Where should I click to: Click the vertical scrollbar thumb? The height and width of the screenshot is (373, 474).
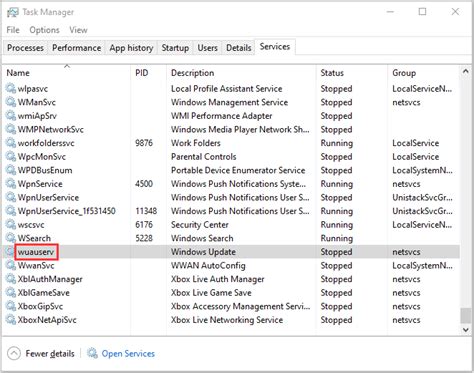click(x=466, y=316)
